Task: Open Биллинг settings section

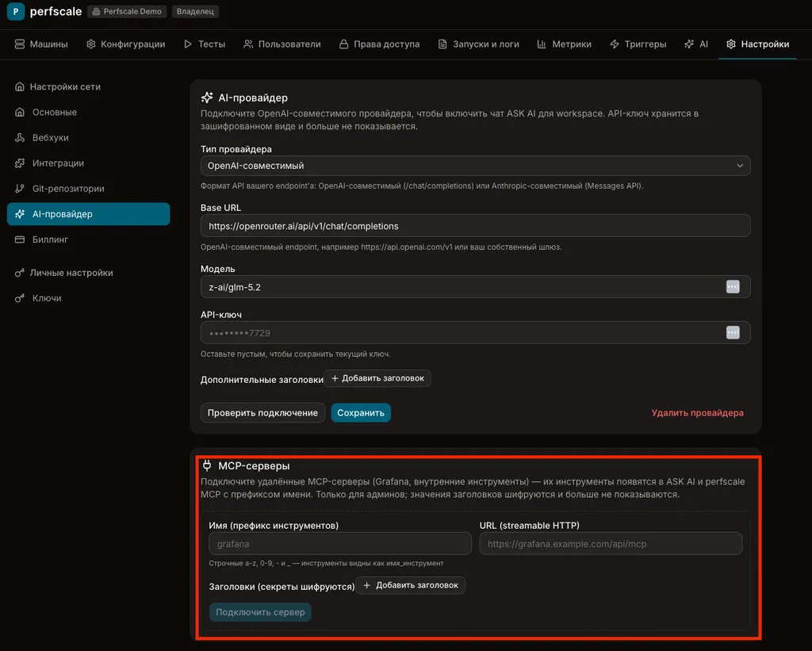Action: click(x=89, y=239)
